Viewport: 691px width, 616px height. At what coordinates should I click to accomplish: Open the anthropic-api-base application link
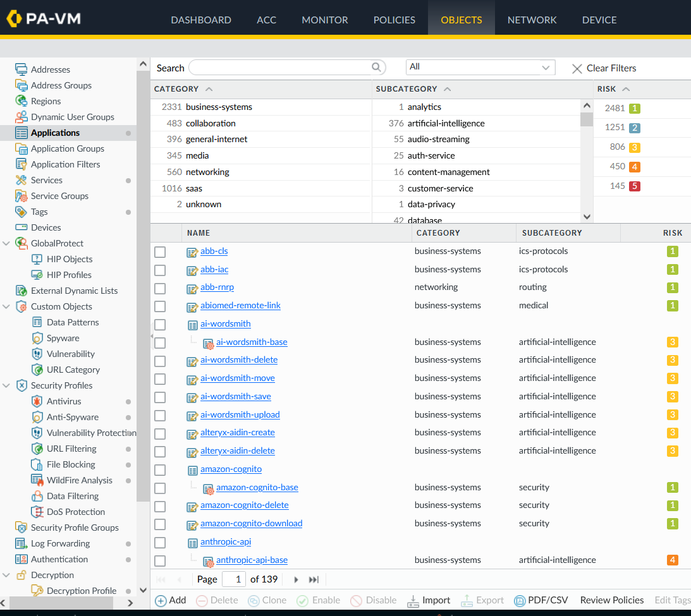pos(253,560)
